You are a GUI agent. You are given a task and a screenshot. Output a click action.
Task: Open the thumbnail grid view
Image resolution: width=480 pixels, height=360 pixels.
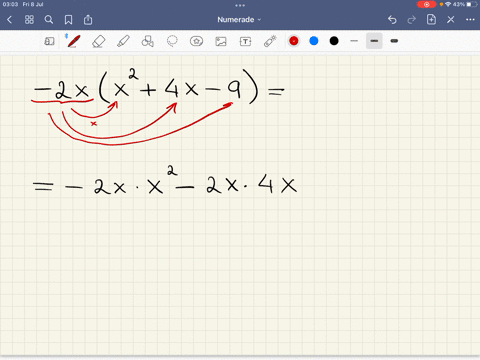point(29,20)
